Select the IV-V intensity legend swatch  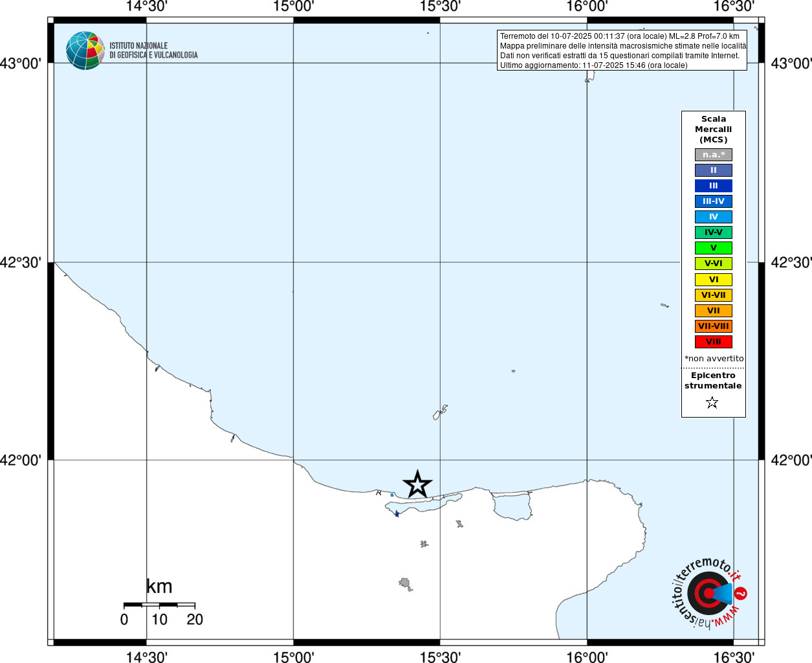[x=714, y=232]
